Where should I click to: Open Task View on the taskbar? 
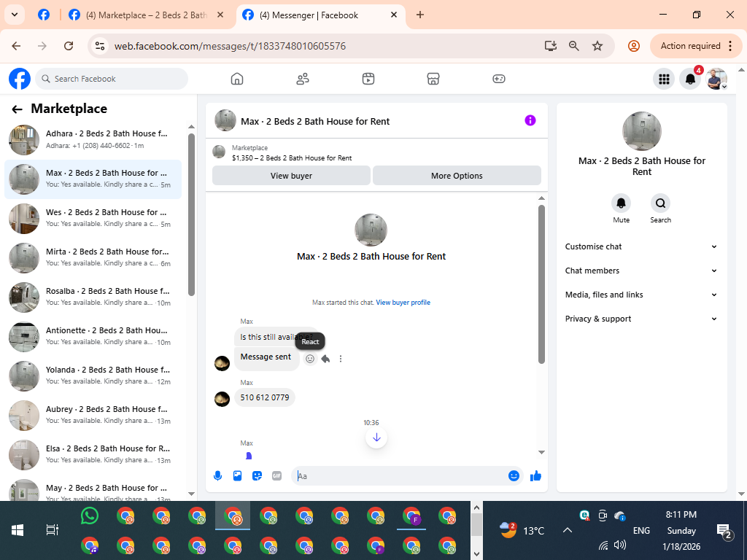click(53, 530)
